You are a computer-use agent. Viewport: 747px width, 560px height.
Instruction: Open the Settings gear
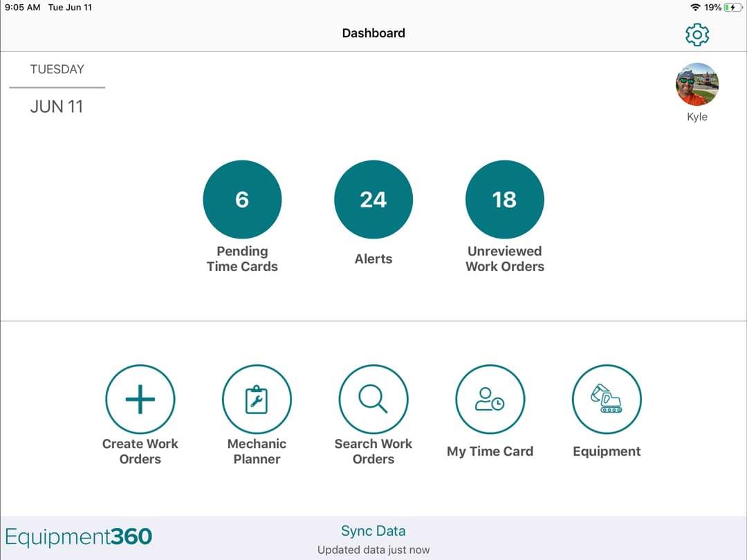[x=697, y=34]
